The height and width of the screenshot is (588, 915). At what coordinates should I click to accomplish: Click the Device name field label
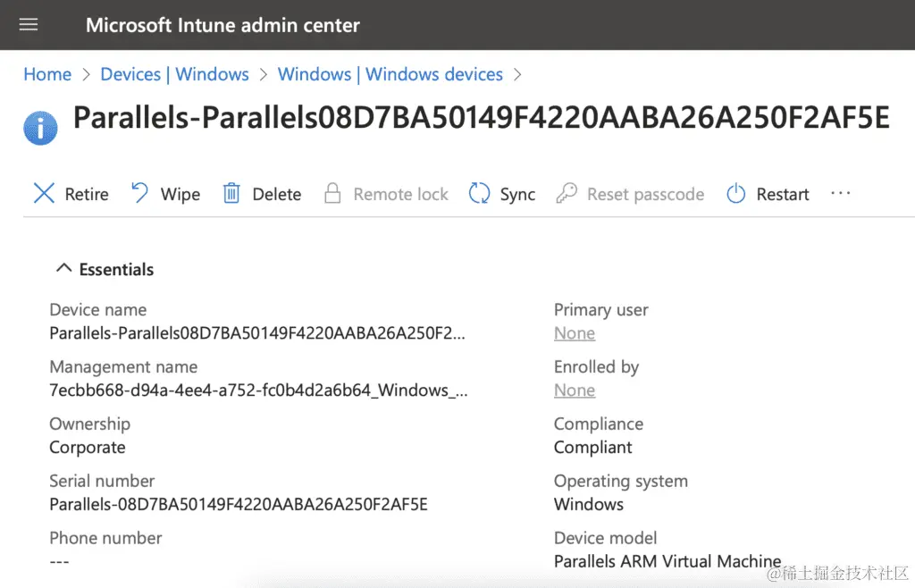(x=98, y=310)
